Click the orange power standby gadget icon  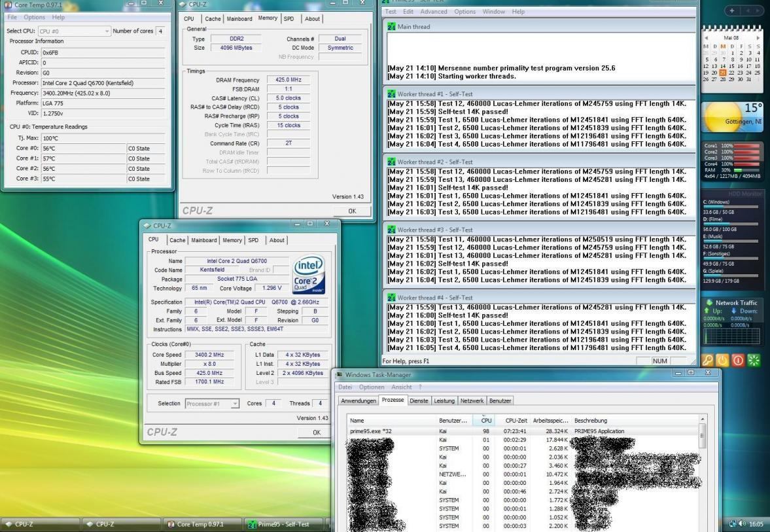pos(722,360)
